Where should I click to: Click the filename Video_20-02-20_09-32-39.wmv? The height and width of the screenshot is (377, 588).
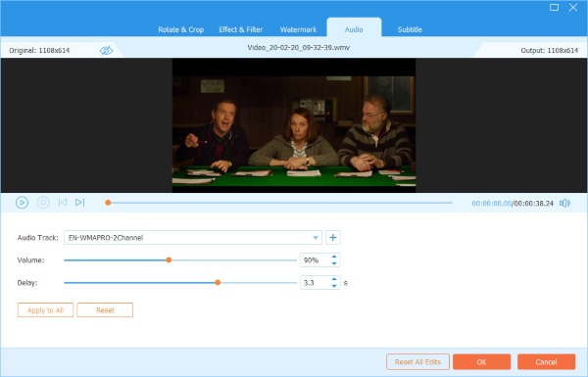coord(299,48)
